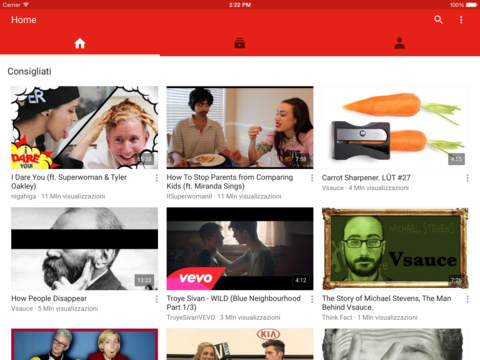This screenshot has height=360, width=480.
Task: Click the 'Home' title in the top bar
Action: [x=24, y=20]
